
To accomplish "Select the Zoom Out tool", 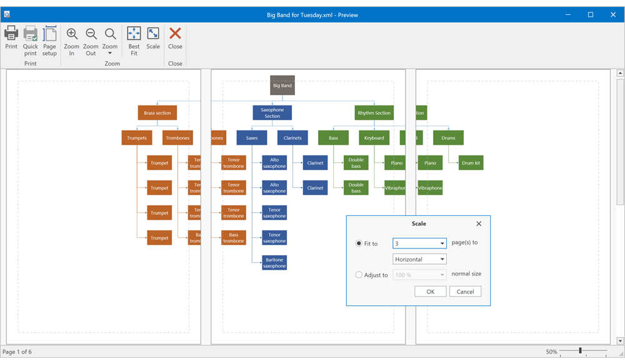I will (91, 41).
